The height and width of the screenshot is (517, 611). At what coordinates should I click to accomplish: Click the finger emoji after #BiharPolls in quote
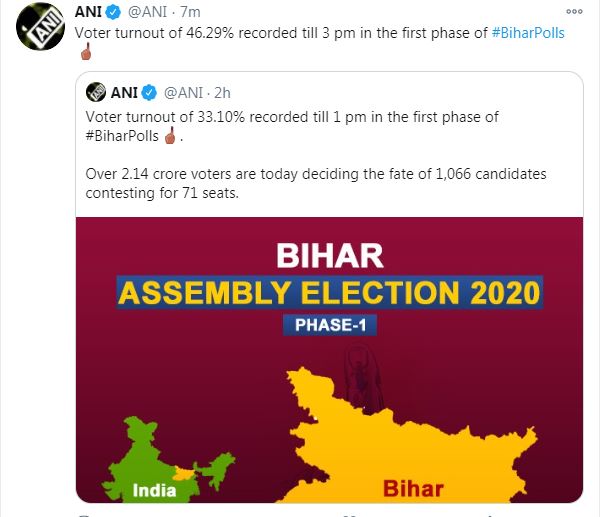coord(170,136)
